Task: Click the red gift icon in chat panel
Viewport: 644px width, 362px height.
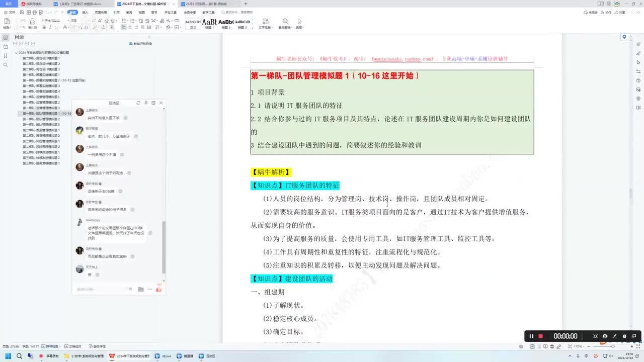Action: 159,289
